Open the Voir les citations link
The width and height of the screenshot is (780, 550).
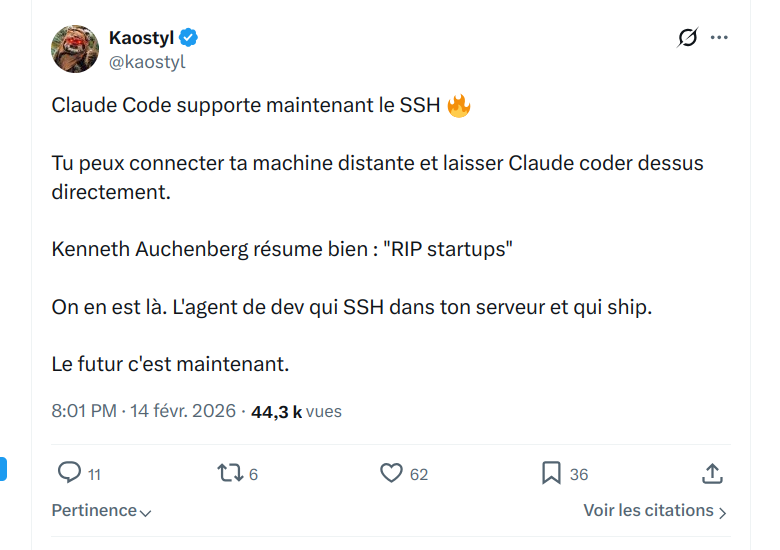pos(649,510)
